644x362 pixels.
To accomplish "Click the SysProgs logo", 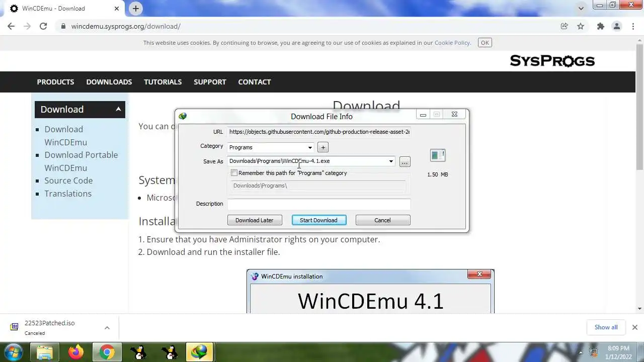I will point(552,61).
